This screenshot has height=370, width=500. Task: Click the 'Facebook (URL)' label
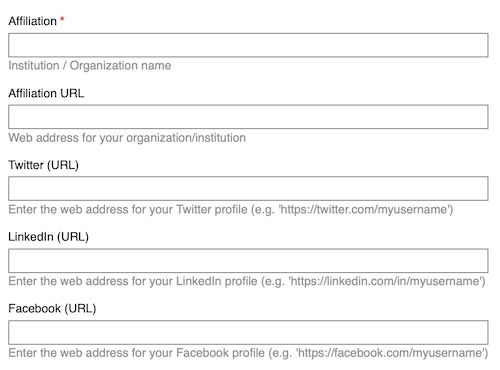click(52, 308)
